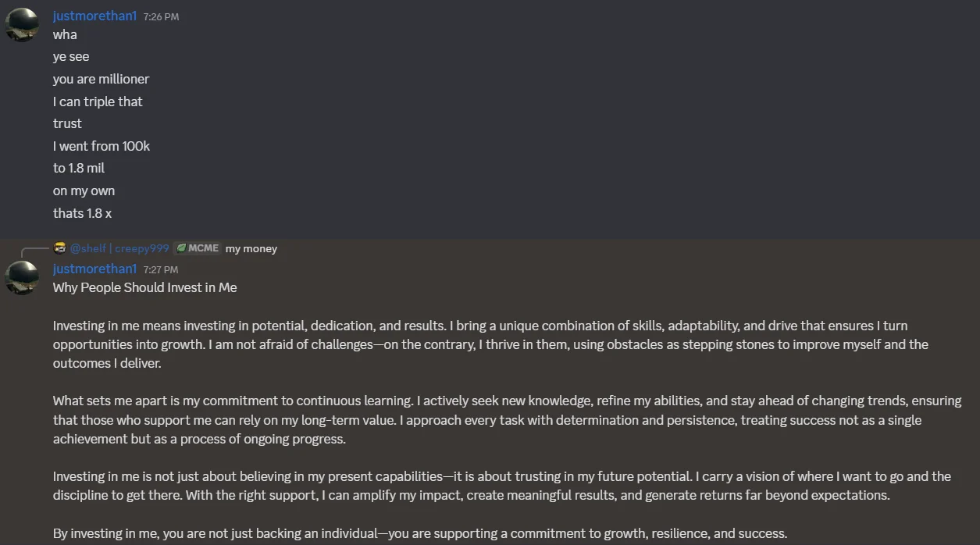This screenshot has height=545, width=980.
Task: Select the message "I can triple that"
Action: click(x=98, y=102)
